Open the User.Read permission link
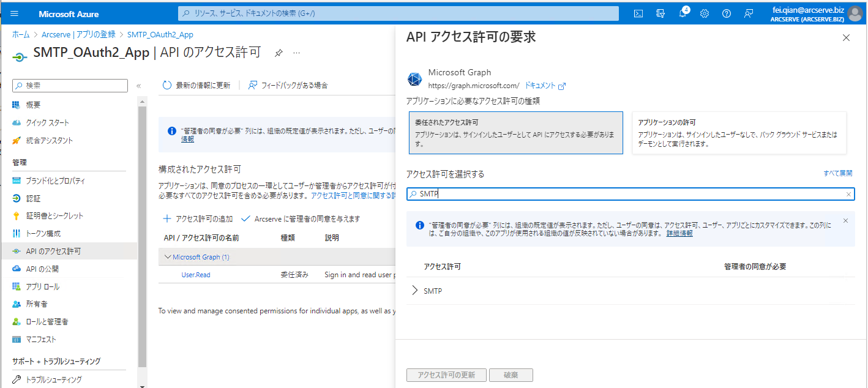Image resolution: width=868 pixels, height=388 pixels. [196, 275]
